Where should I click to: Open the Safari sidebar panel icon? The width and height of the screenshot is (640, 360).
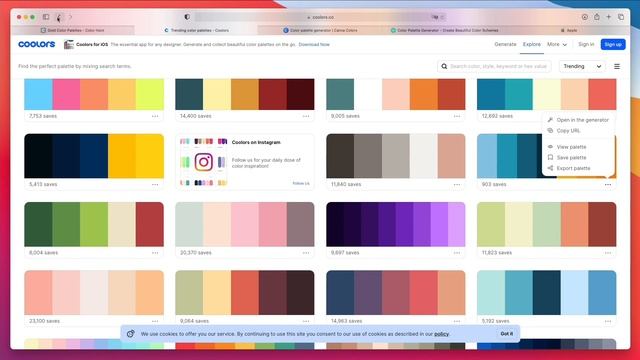click(46, 17)
